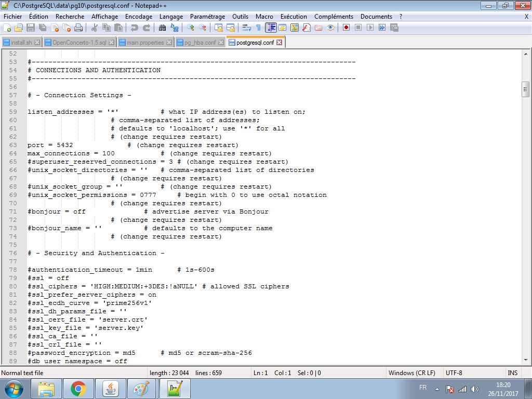Click the scrollbar up arrow
Image resolution: width=532 pixels, height=399 pixels.
click(526, 54)
